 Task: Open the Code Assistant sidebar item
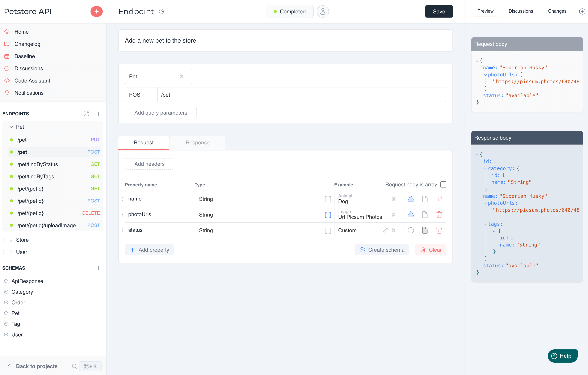click(x=32, y=81)
